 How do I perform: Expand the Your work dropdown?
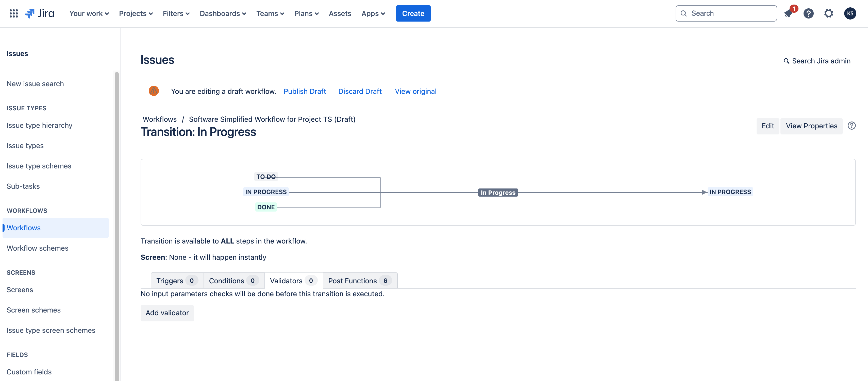[89, 13]
